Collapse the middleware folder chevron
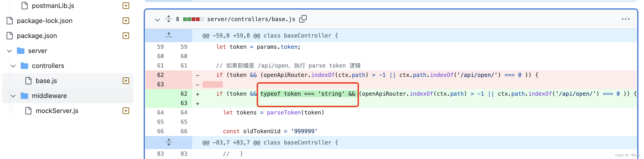This screenshot has height=159, width=644. tap(13, 96)
